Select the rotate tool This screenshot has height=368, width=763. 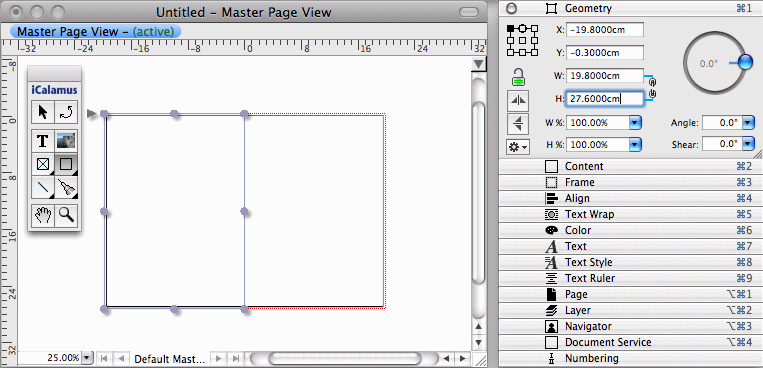pos(66,112)
